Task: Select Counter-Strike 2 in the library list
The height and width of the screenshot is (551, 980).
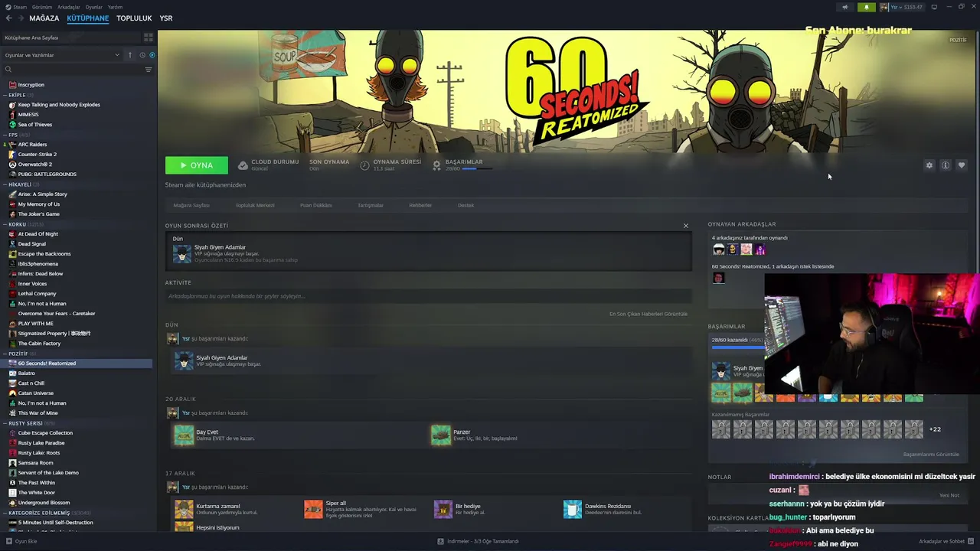Action: (38, 154)
